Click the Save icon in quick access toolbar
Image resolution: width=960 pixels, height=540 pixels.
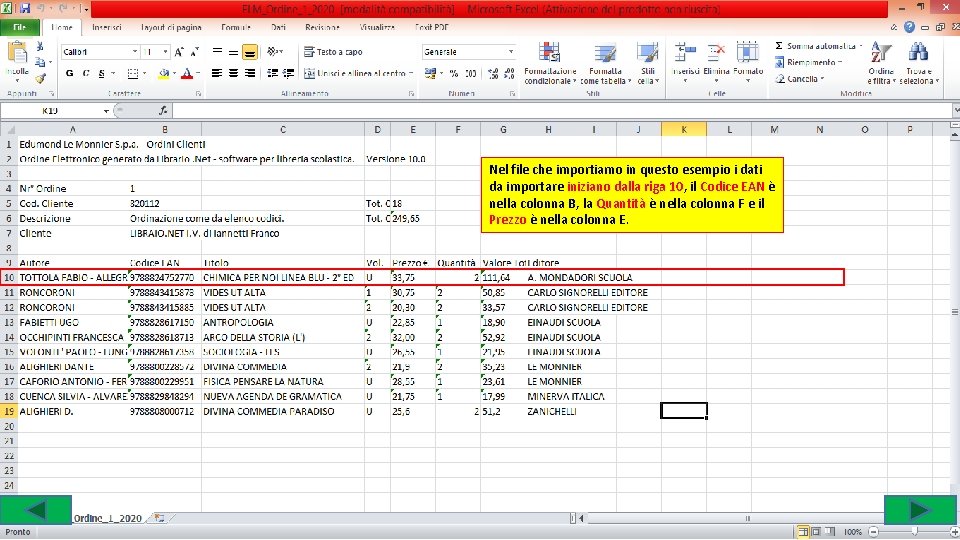(25, 9)
